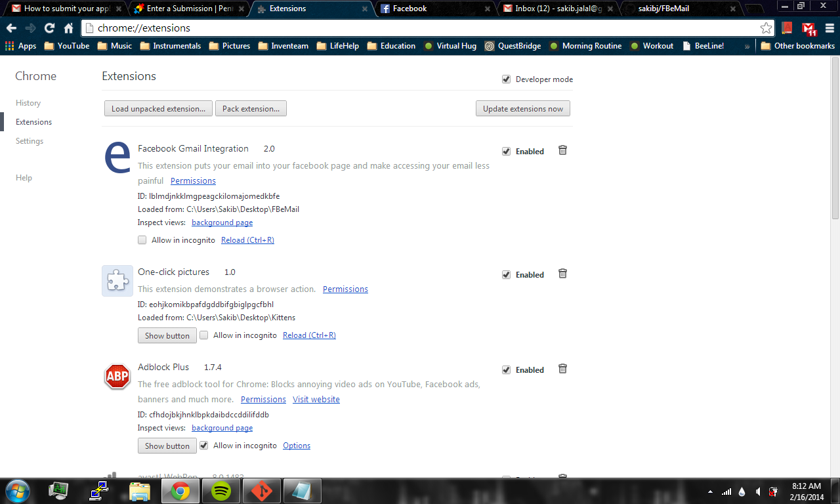840x504 pixels.
Task: Uncheck Adblock Plus allow in incognito
Action: (x=203, y=446)
